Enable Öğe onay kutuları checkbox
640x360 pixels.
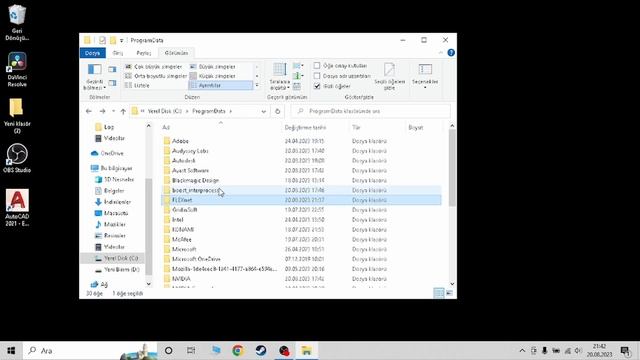[317, 66]
